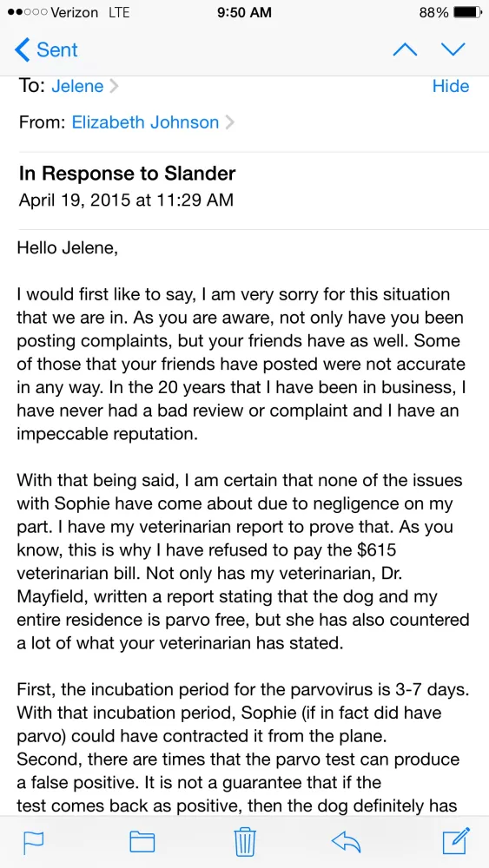Go to previous message with up arrow
Screen dimensions: 489x868
tap(405, 49)
